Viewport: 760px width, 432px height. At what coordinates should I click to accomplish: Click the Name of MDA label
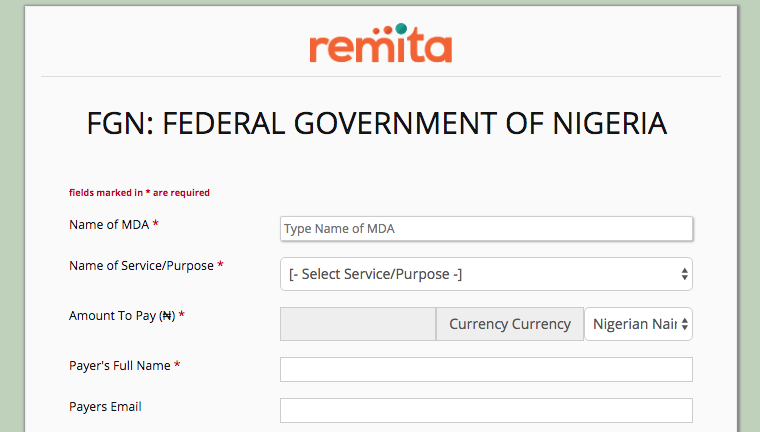tap(109, 224)
